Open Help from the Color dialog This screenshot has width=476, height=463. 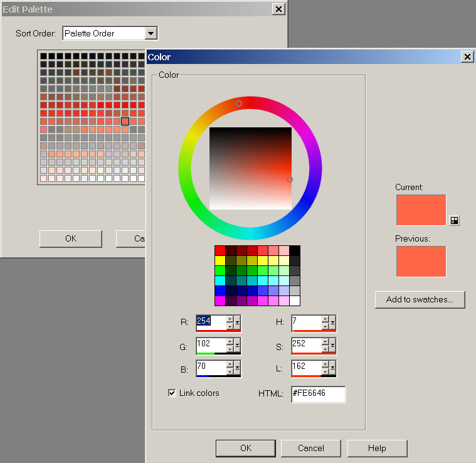[377, 448]
